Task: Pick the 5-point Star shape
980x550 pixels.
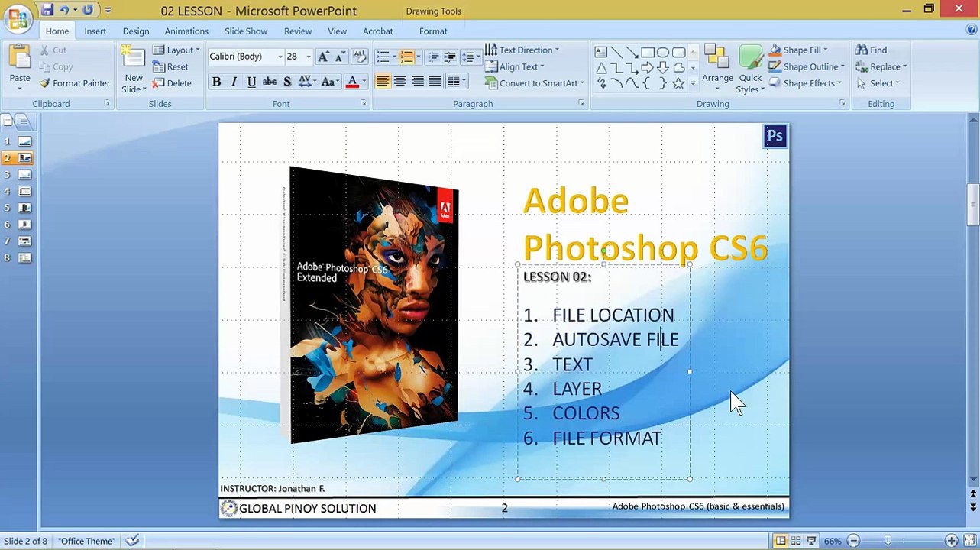Action: click(x=678, y=84)
